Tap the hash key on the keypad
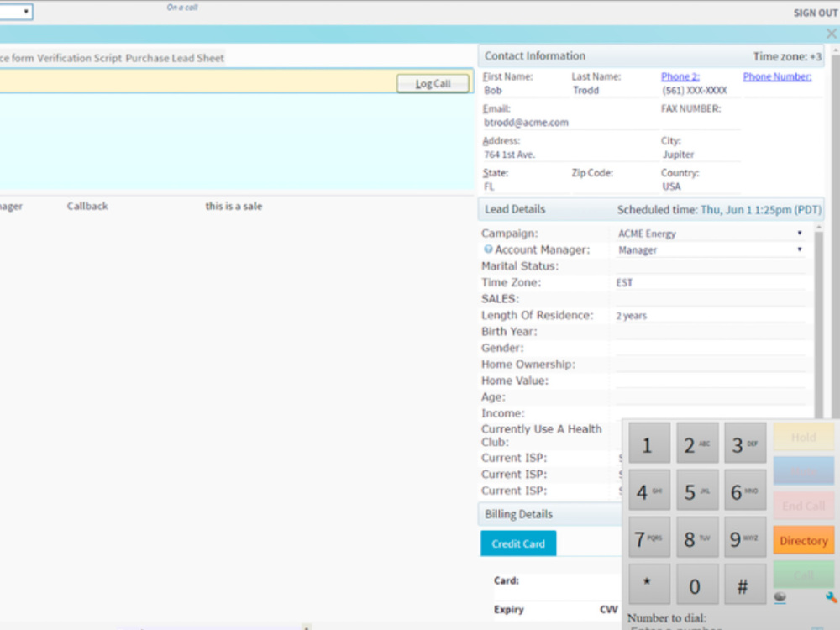Image resolution: width=840 pixels, height=630 pixels. (745, 585)
